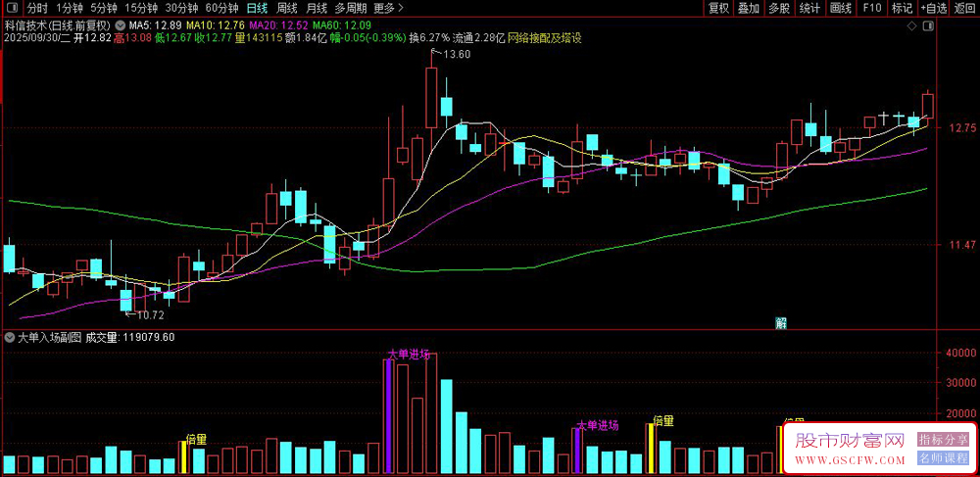This screenshot has width=980, height=477.
Task: Select the 月线 monthly tab
Action: pos(316,8)
